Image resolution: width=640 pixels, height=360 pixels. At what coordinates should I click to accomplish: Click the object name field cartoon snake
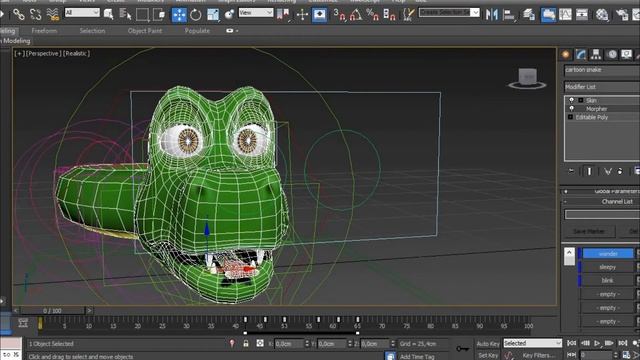pos(602,70)
